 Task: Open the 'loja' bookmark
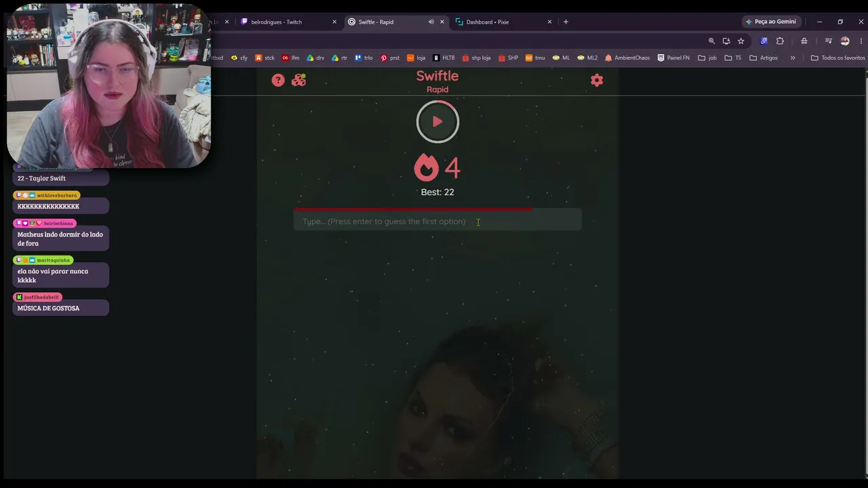(x=416, y=58)
